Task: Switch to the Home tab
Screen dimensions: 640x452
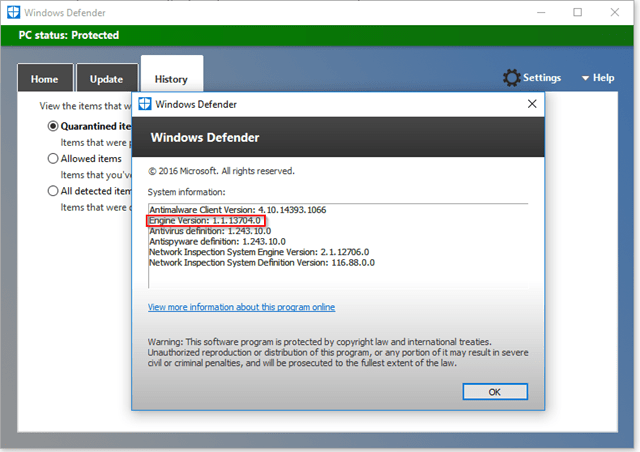Action: (44, 79)
